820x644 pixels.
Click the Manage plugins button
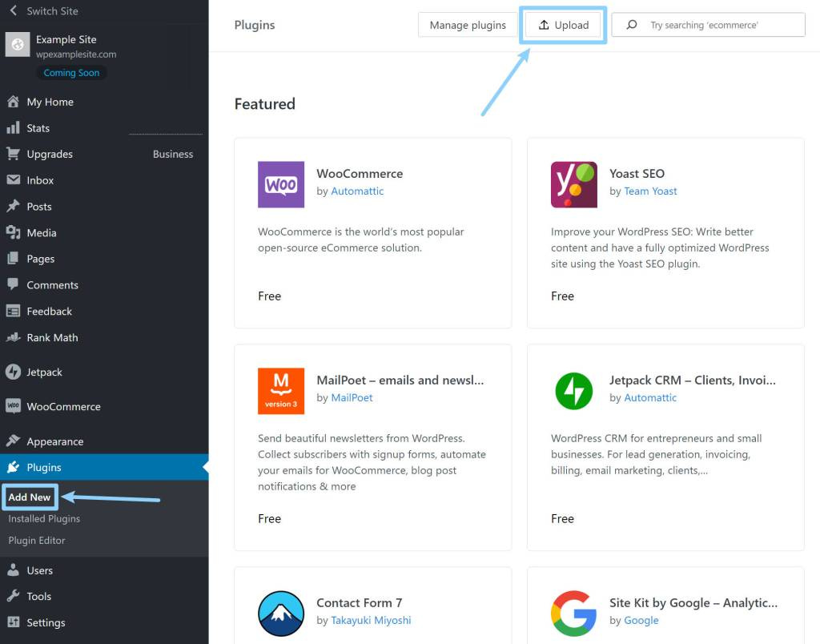[468, 25]
